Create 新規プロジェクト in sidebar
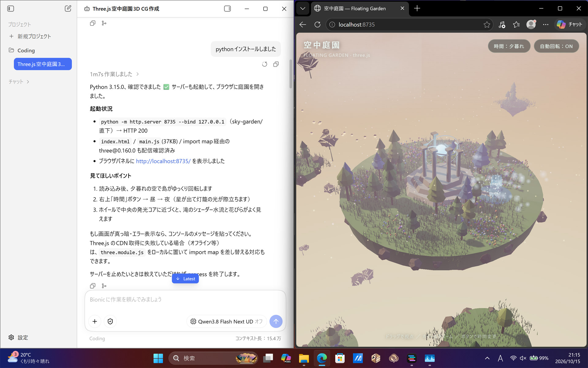588x368 pixels. pos(30,36)
